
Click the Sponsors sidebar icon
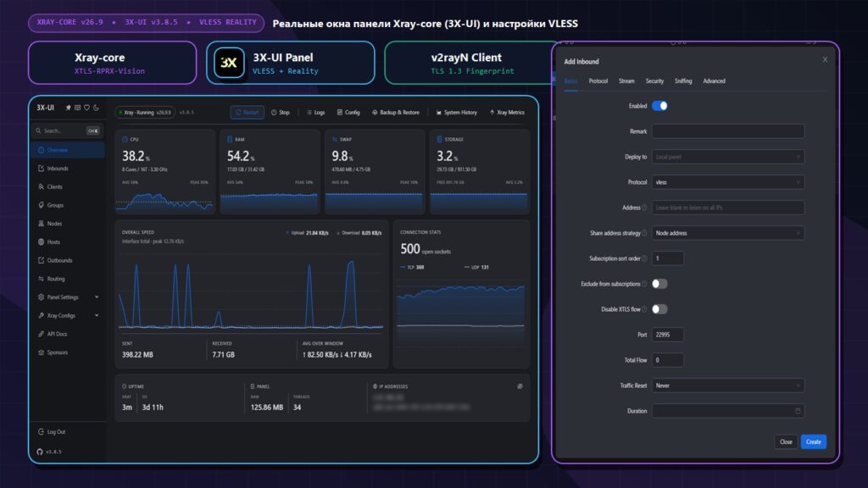point(41,352)
